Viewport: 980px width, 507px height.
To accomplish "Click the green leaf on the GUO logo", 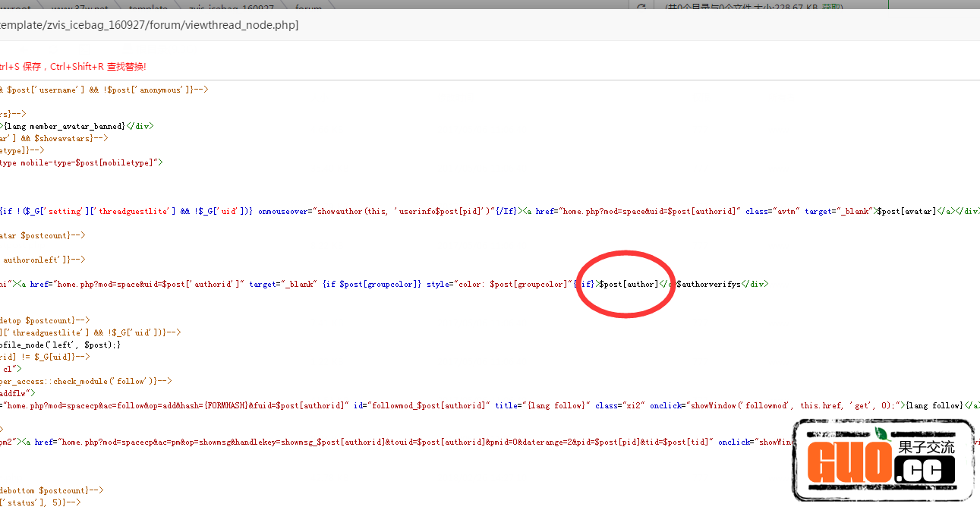I will [x=881, y=433].
